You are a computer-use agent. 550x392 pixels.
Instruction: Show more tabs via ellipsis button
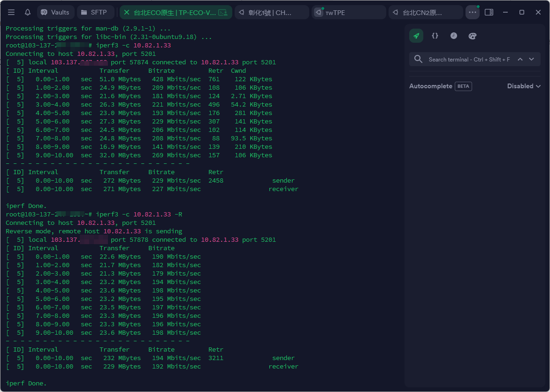[472, 13]
